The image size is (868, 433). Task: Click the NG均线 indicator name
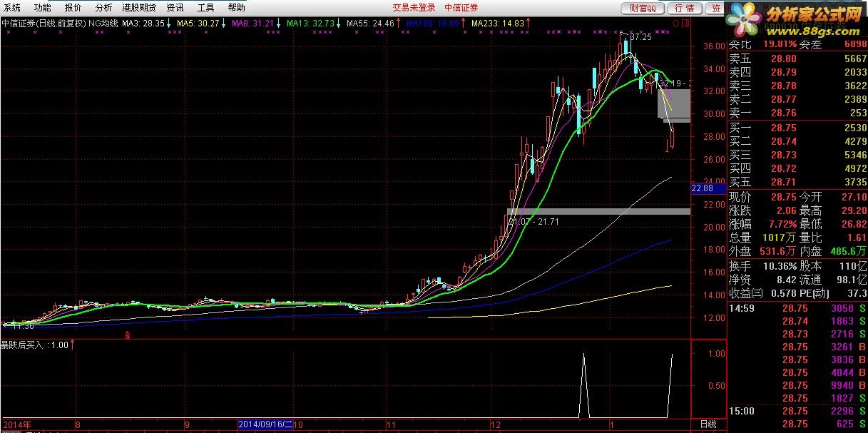(103, 23)
